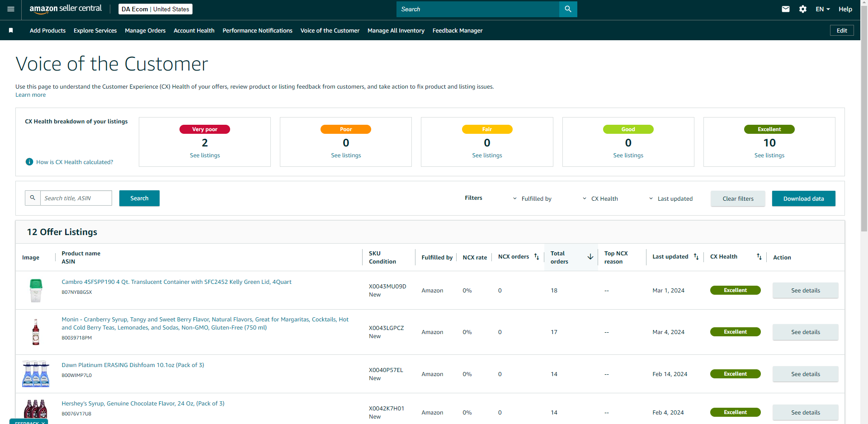Viewport: 868px width, 424px height.
Task: Click the Clear filters button
Action: (x=738, y=198)
